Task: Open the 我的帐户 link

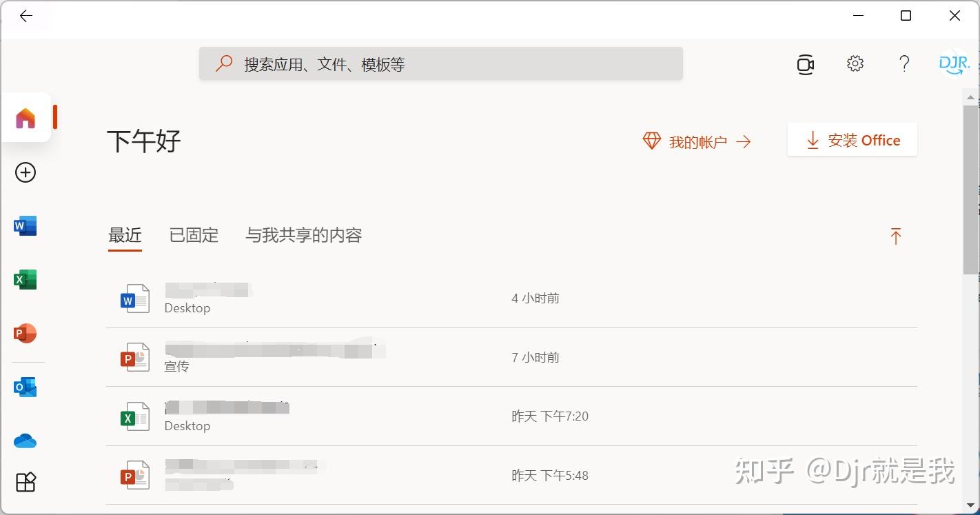Action: [697, 142]
